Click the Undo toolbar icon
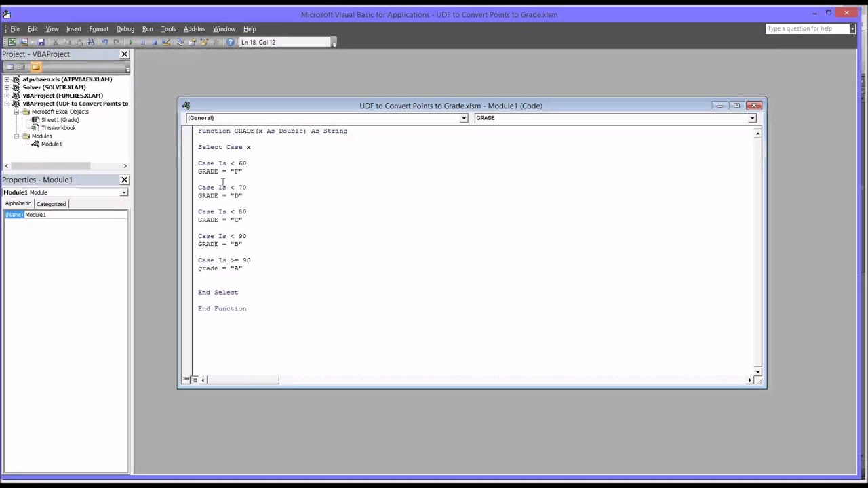Screen dimensions: 868x488 click(105, 42)
